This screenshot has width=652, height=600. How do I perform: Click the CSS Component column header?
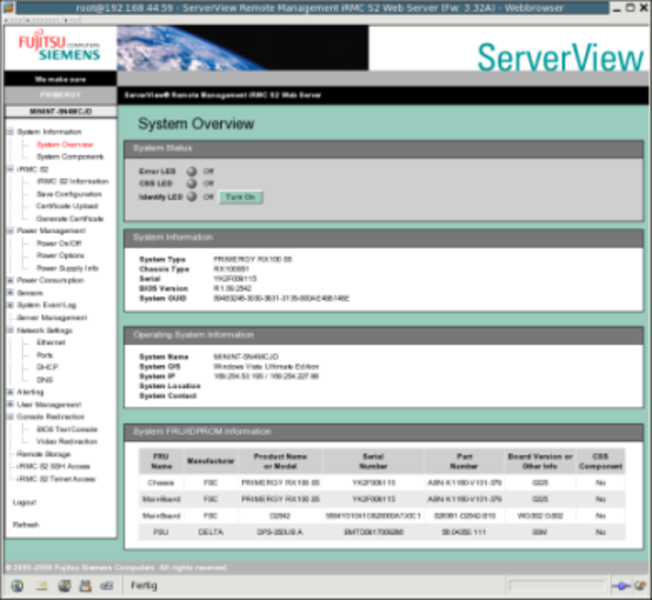pos(600,462)
